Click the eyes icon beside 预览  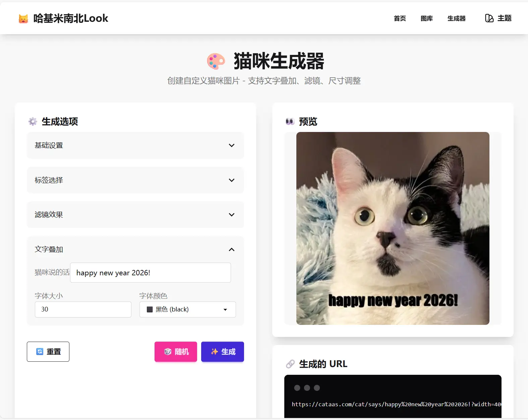pyautogui.click(x=290, y=122)
